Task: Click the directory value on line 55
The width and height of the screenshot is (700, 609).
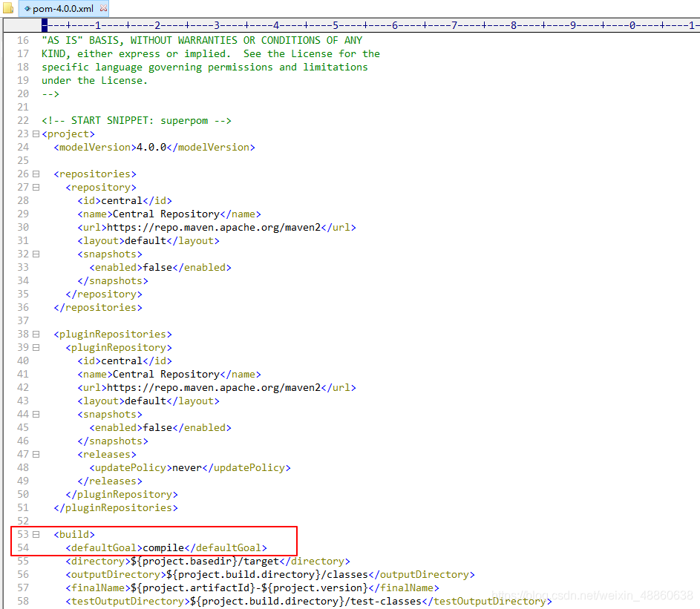Action: [x=205, y=562]
